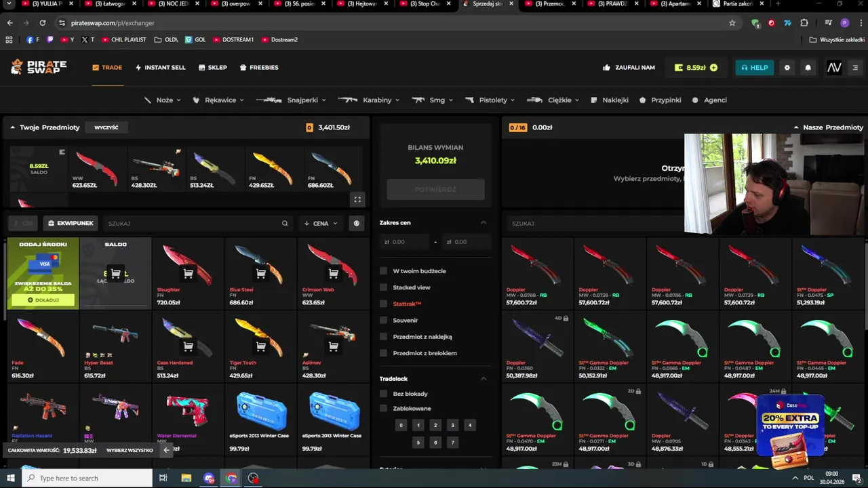Open File Explorer from taskbar
Viewport: 868px width, 488px height.
(x=186, y=478)
